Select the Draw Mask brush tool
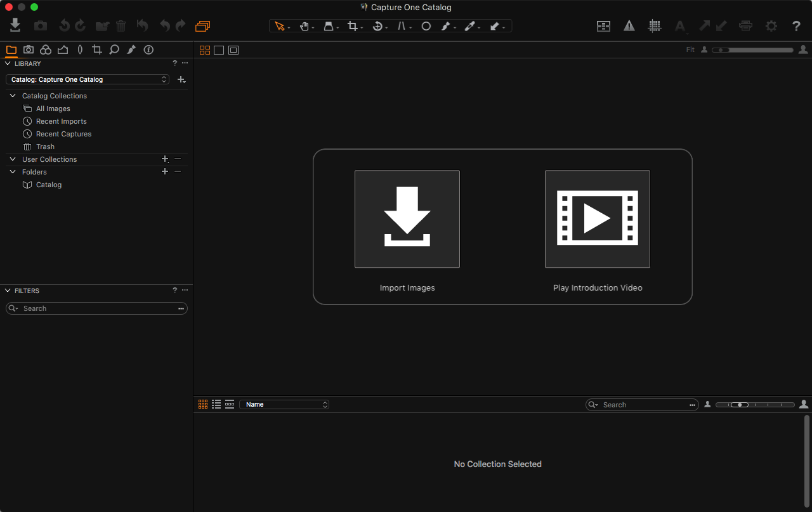 447,26
